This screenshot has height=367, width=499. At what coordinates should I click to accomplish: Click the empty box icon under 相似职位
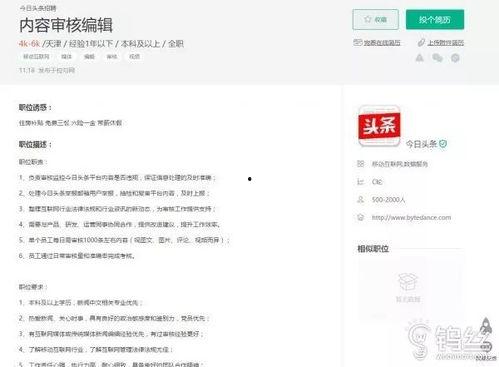[x=408, y=282]
